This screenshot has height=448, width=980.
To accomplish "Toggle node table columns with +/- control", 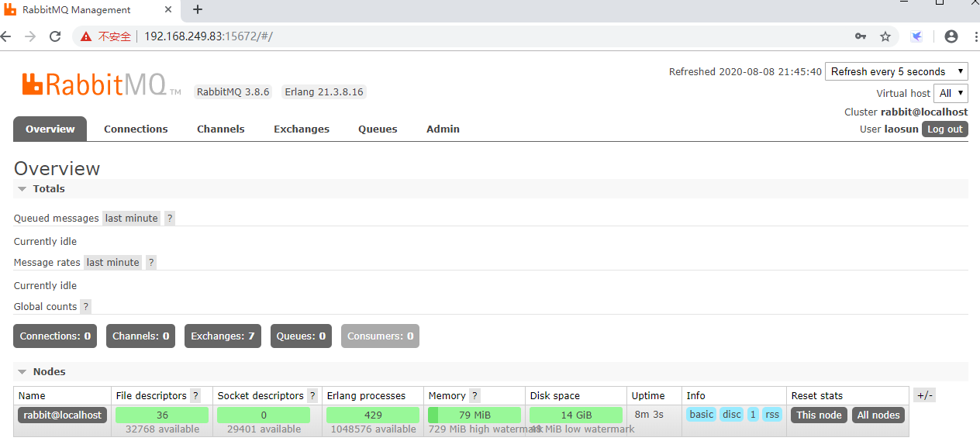I will point(924,395).
